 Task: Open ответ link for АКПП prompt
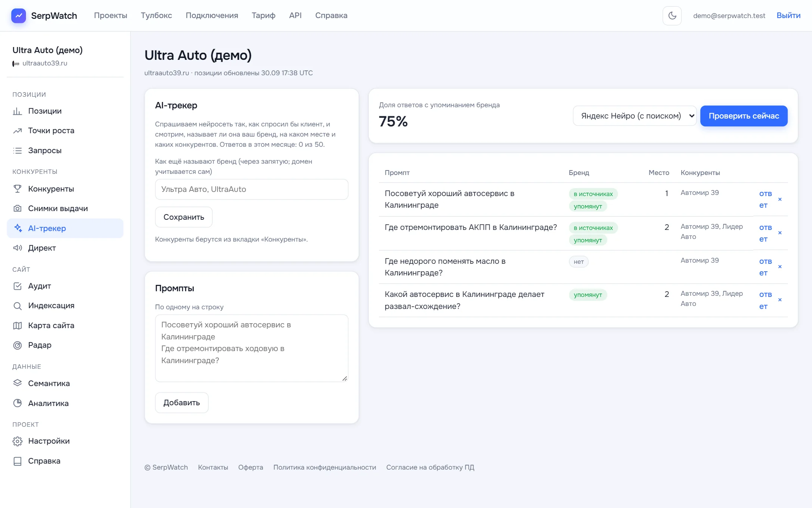[x=765, y=233]
